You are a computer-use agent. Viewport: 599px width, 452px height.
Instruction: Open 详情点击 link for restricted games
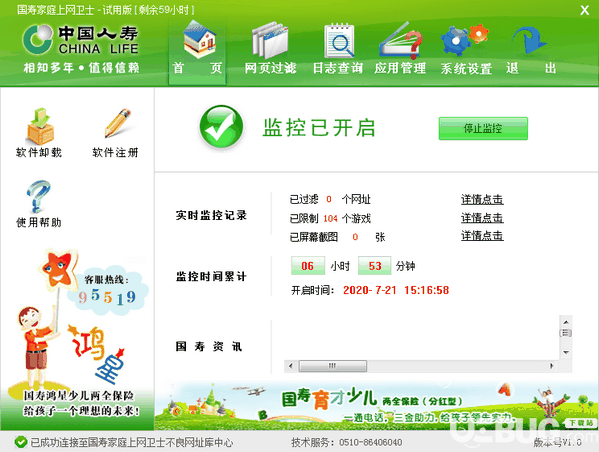point(482,218)
